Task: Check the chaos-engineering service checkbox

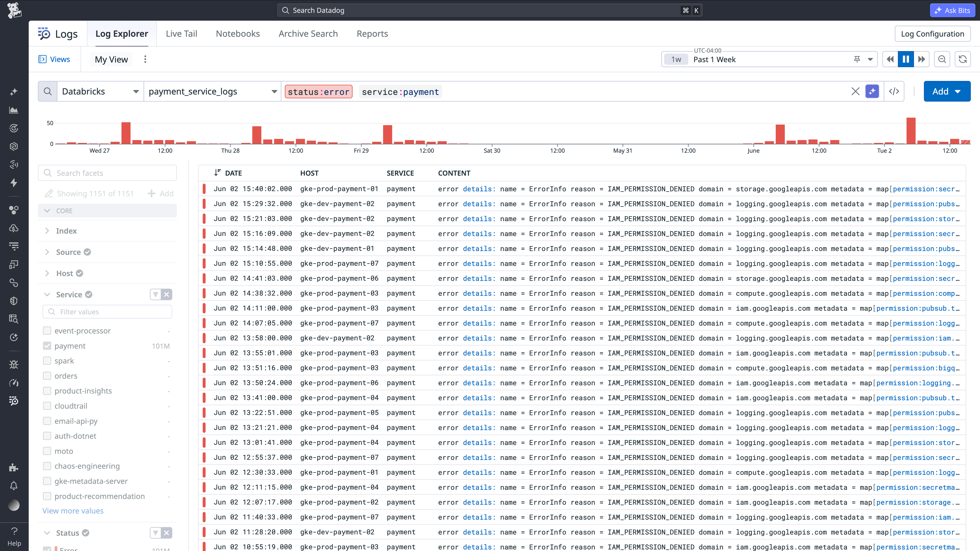Action: pyautogui.click(x=47, y=466)
